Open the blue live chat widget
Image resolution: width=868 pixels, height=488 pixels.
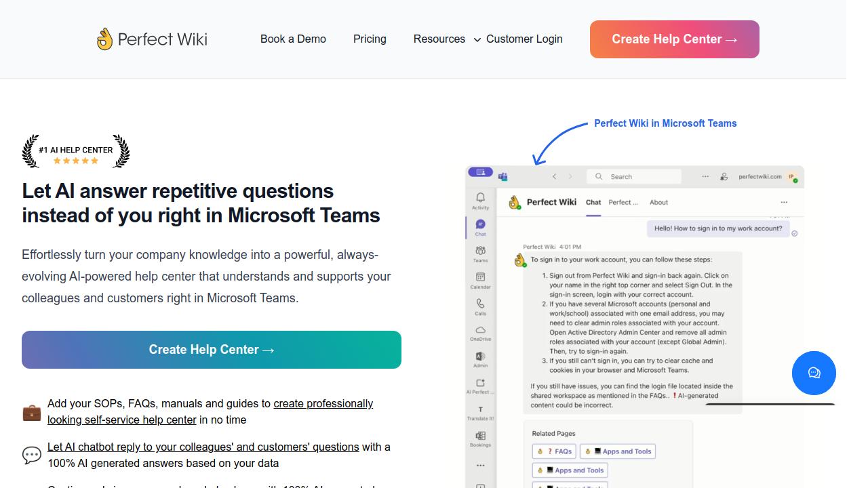pyautogui.click(x=814, y=373)
